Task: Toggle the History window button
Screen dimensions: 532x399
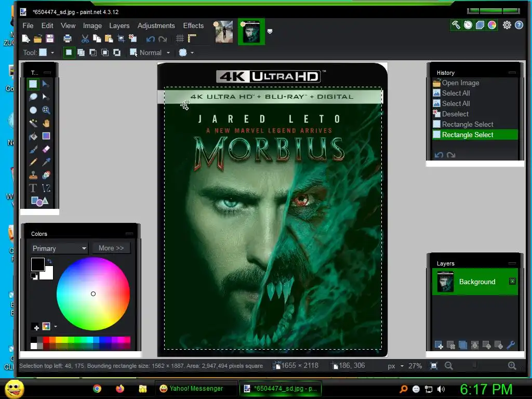Action: [468, 25]
